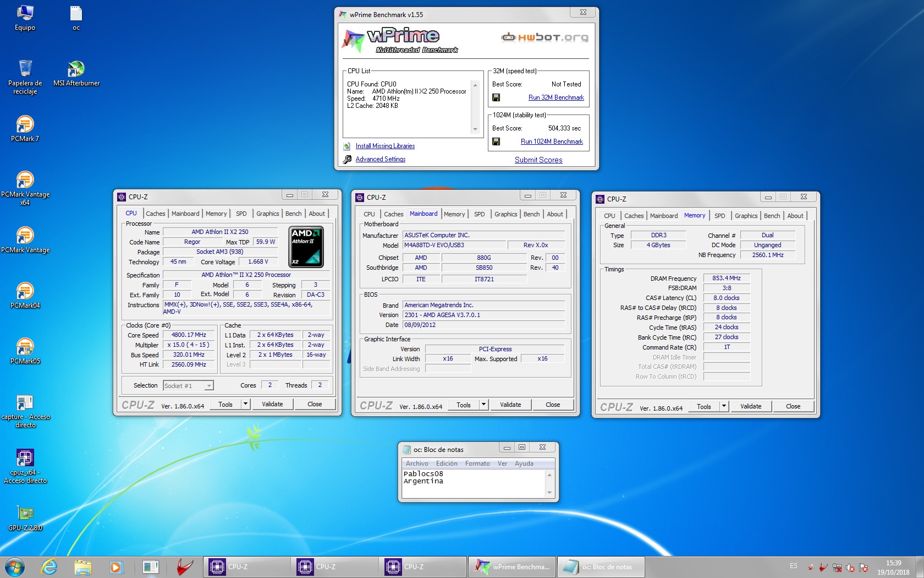Open cpuz_x64 desktop shortcut
Screen dimensions: 924x578
click(x=25, y=466)
